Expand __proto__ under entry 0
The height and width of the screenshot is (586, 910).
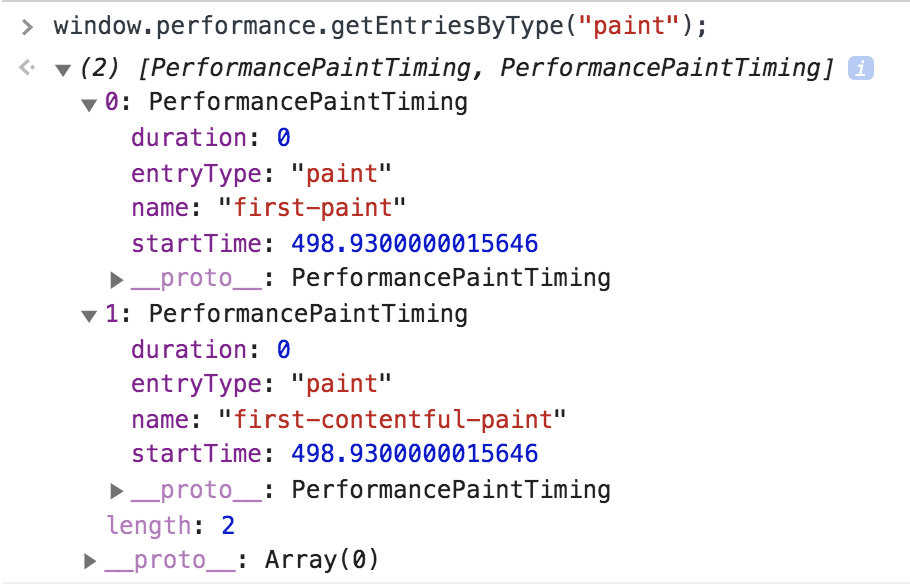tap(117, 280)
